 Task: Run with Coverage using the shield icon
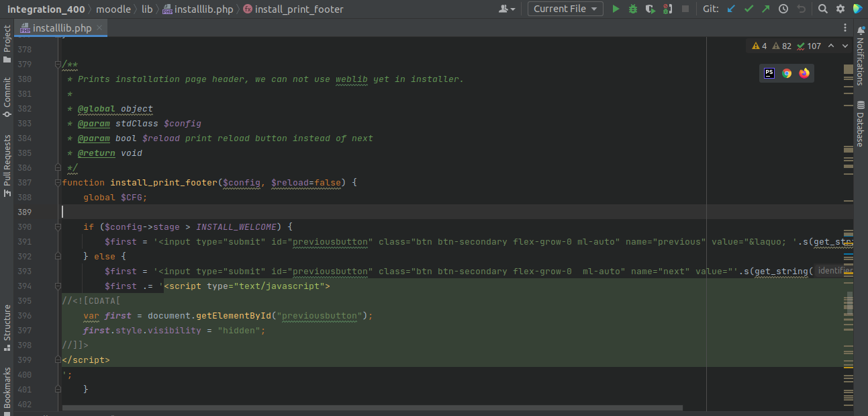(650, 9)
